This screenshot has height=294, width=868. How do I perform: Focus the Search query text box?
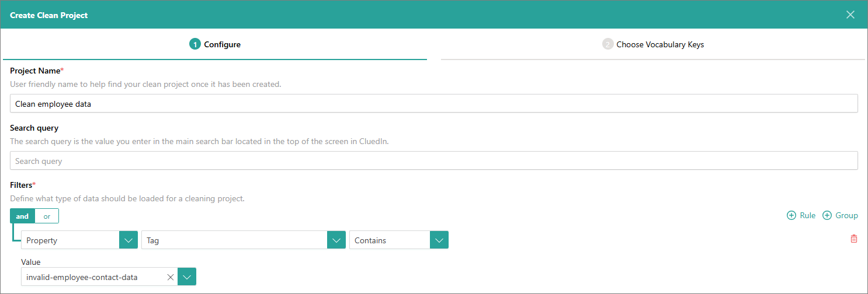coord(433,160)
